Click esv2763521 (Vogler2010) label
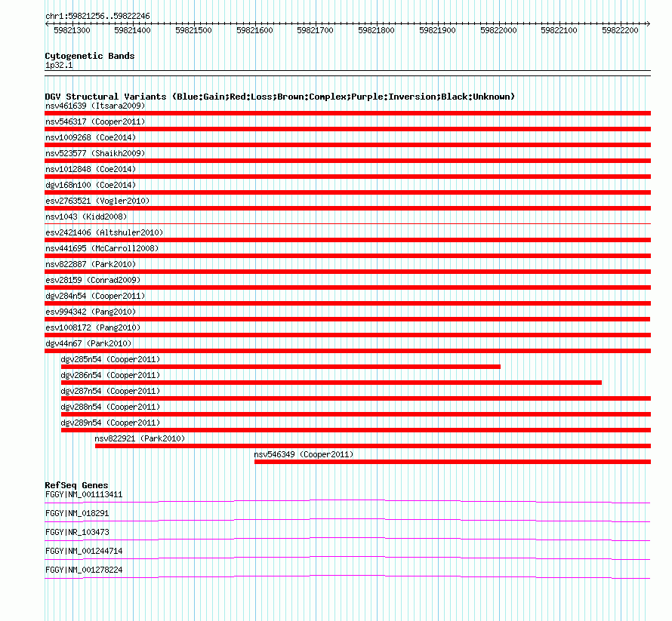Image resolution: width=672 pixels, height=621 pixels. (x=97, y=201)
